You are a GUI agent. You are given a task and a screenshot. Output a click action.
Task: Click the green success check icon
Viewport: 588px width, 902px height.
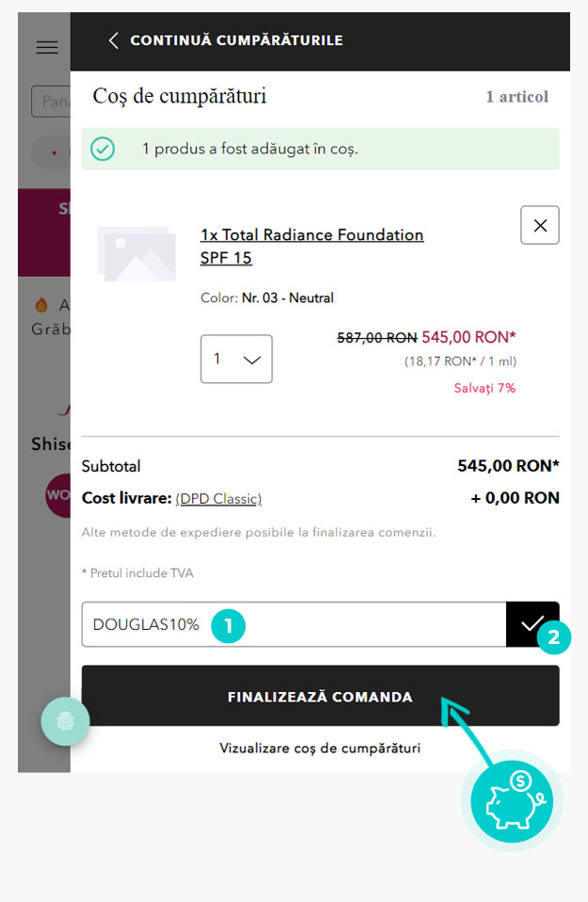point(103,149)
